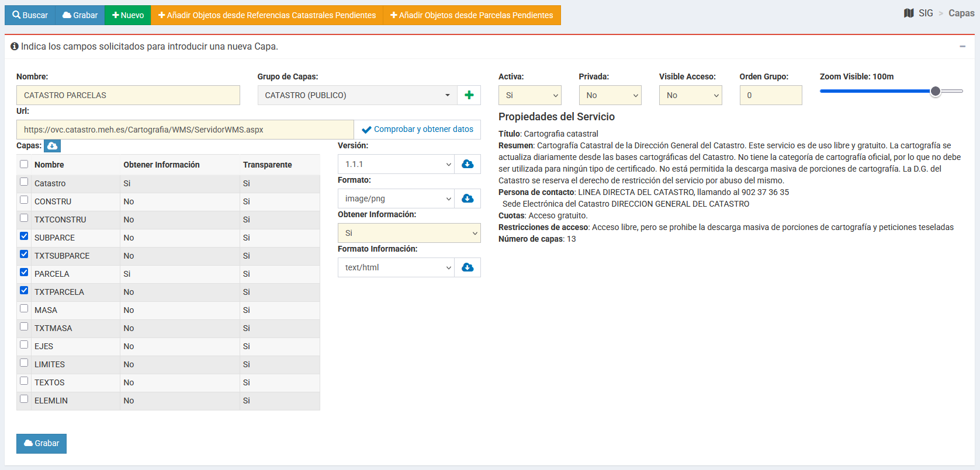Open the Grupo de Capas dropdown
This screenshot has width=980, height=470.
click(x=357, y=95)
